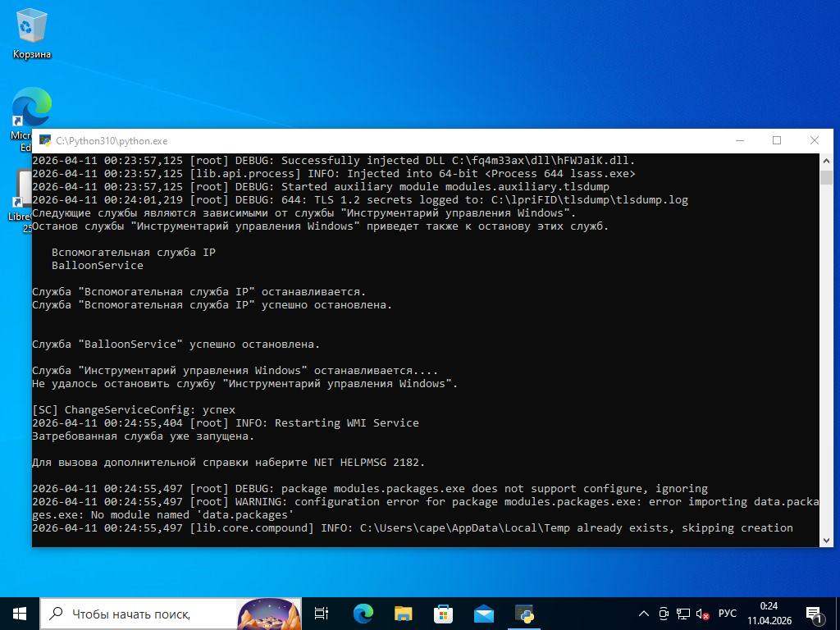Click the Meet Now camera tray icon

[x=664, y=614]
